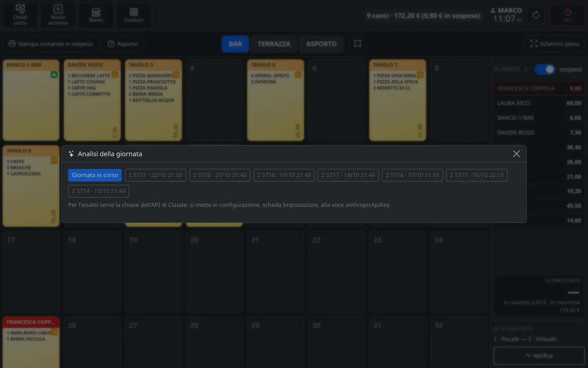This screenshot has height=368, width=588.
Task: Switch to the TERRAZZA room tab
Action: pos(274,44)
